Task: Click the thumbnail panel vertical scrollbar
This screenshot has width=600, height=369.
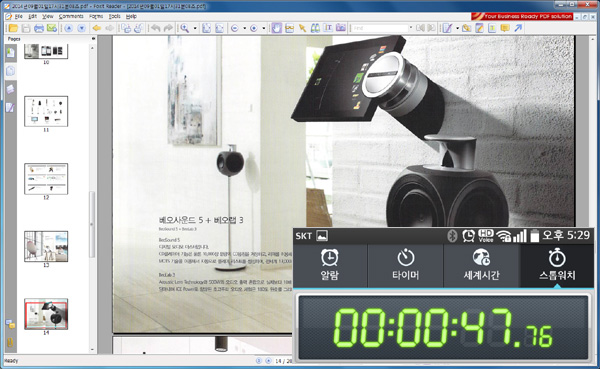Action: (x=92, y=198)
